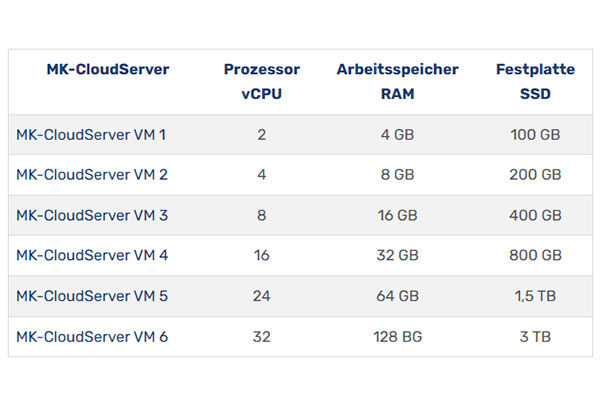
Task: Select the MK-CloudServer VM 4 row label
Action: pyautogui.click(x=91, y=256)
